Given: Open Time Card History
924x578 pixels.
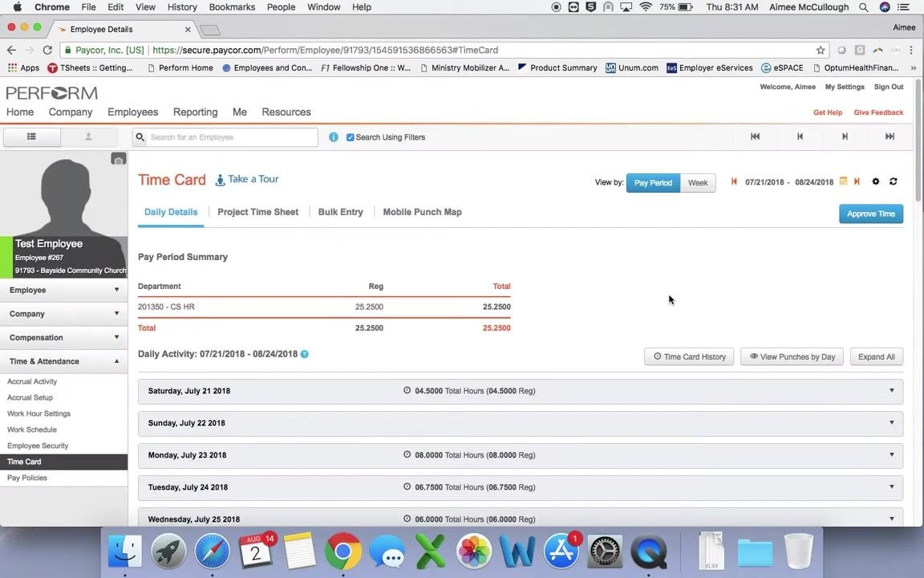Looking at the screenshot, I should [689, 356].
